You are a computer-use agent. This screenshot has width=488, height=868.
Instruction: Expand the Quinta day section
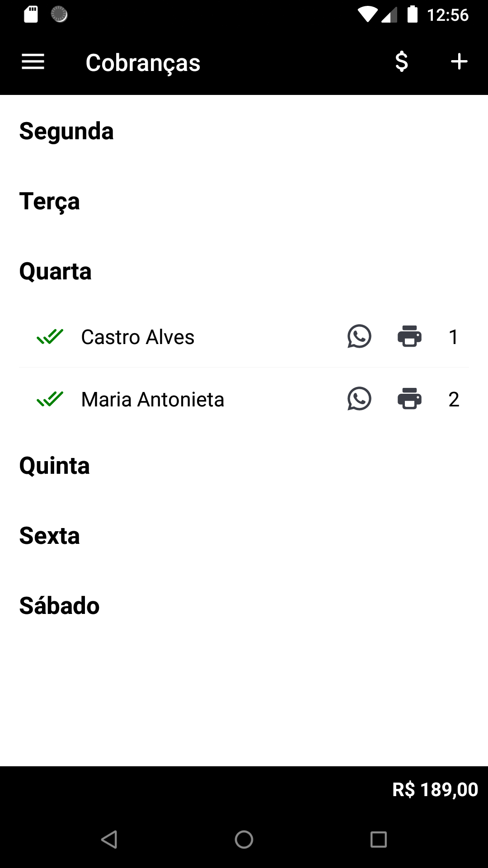pos(55,466)
